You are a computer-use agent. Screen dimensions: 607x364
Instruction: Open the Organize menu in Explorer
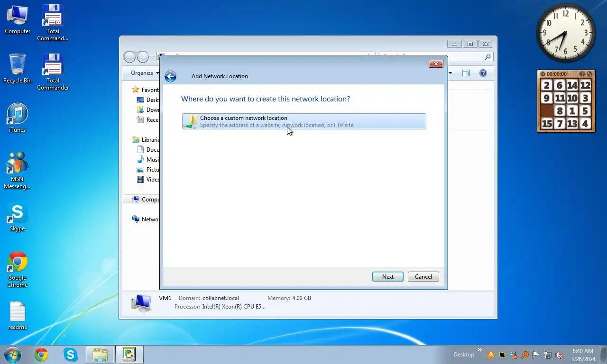[145, 73]
